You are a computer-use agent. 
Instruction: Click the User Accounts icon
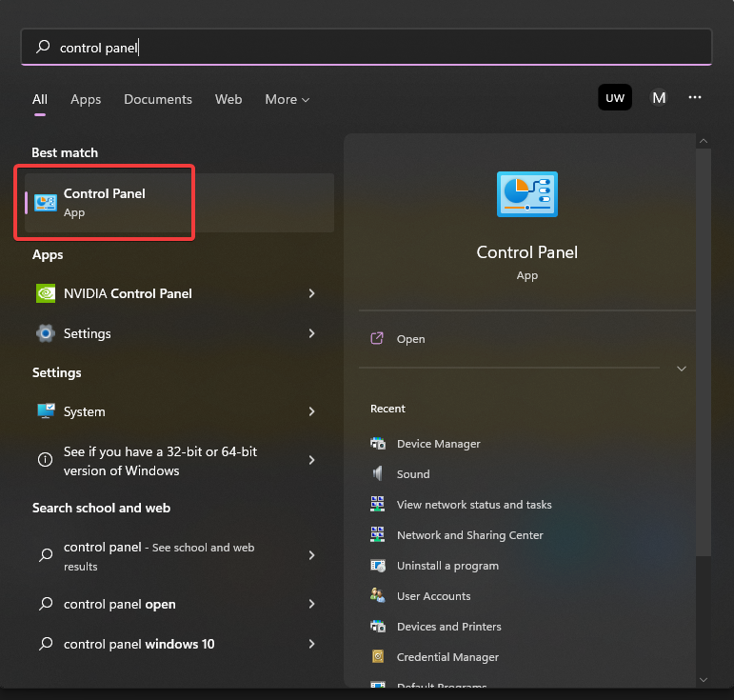pos(377,595)
